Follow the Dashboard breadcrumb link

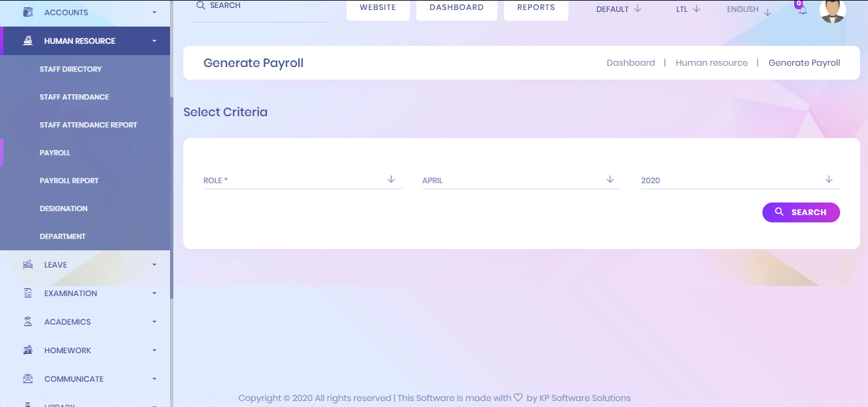tap(631, 62)
